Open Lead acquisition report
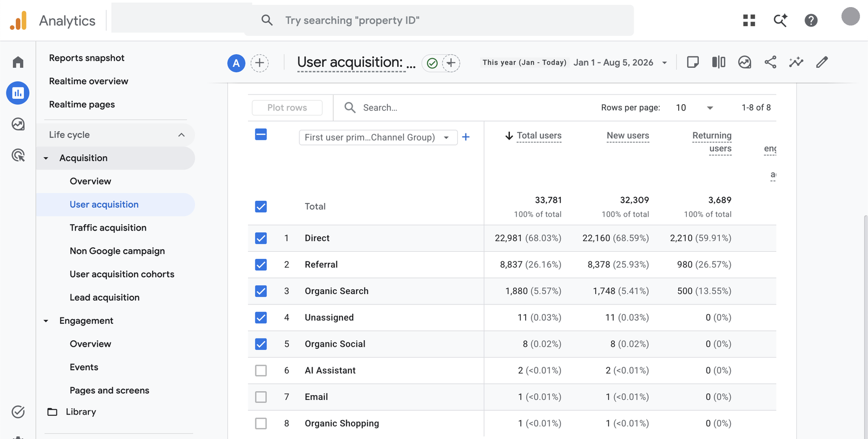The image size is (868, 439). click(105, 298)
